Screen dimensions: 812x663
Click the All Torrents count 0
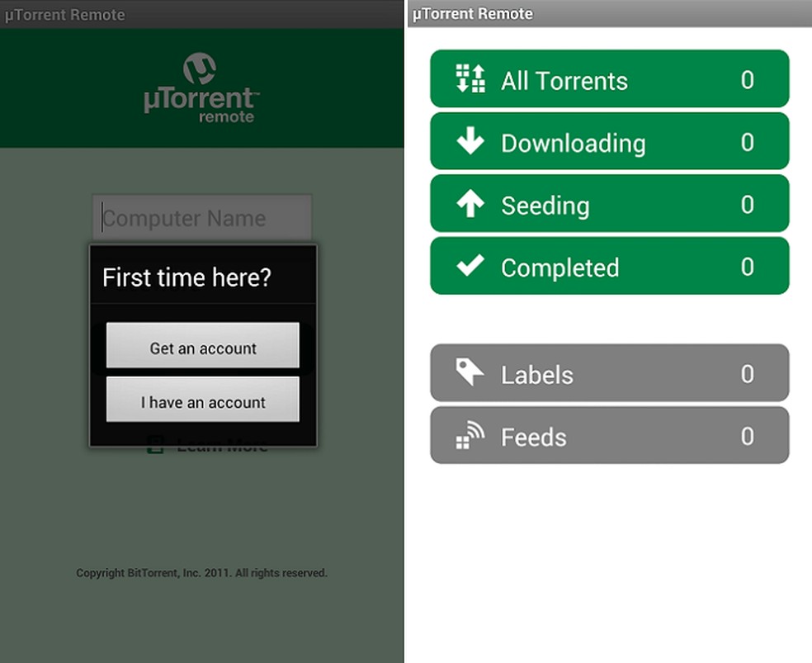(747, 80)
